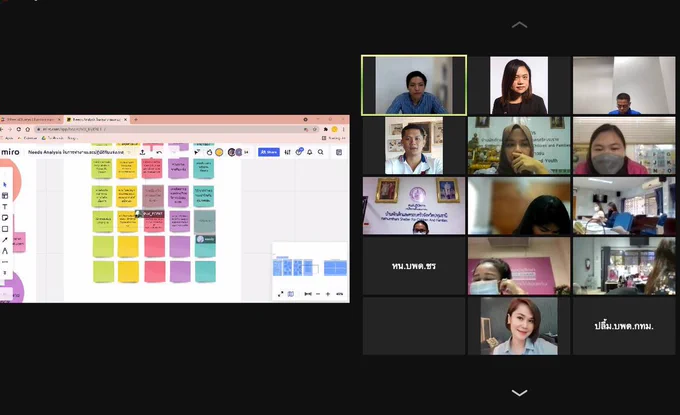
Task: Select the cursor tool in Miro toolbar
Action: coord(5,184)
